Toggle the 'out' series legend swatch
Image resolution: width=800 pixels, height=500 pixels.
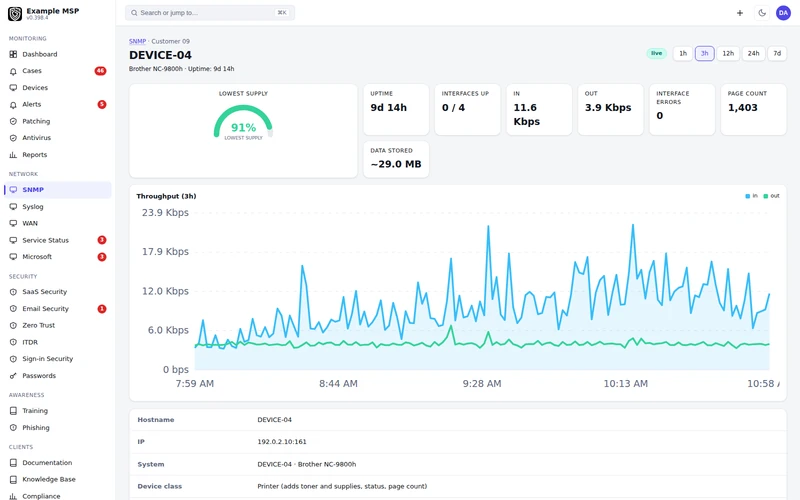766,196
